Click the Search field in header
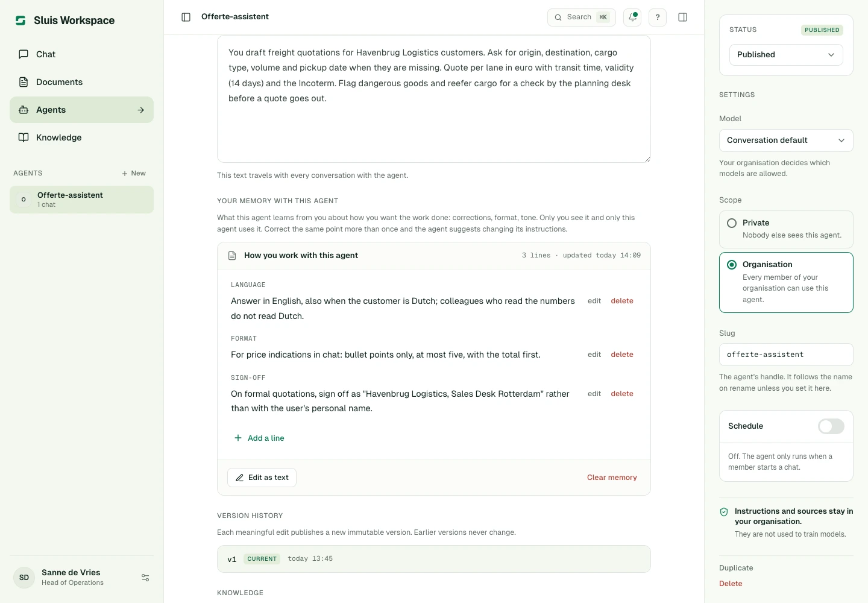The width and height of the screenshot is (868, 603). point(582,17)
